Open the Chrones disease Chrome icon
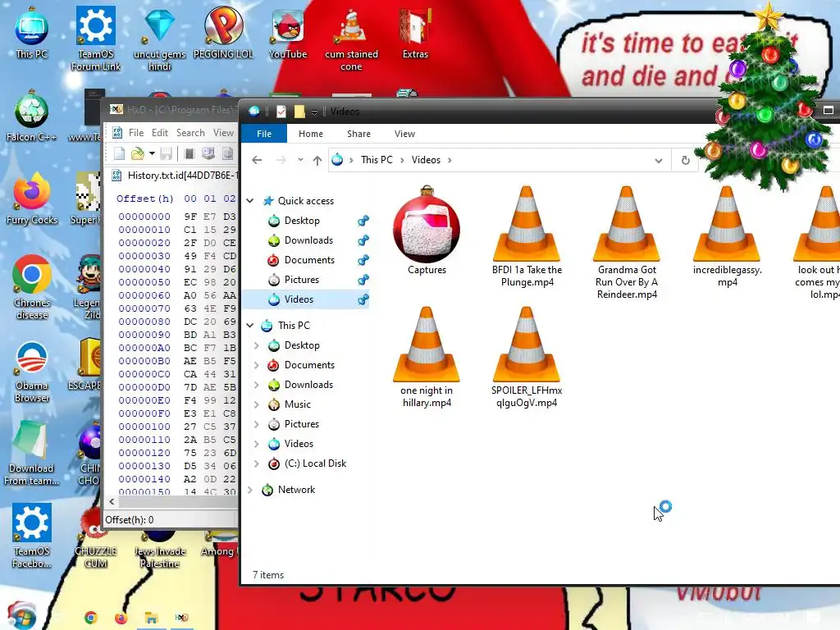Screen dimensions: 840x630 [x=32, y=288]
